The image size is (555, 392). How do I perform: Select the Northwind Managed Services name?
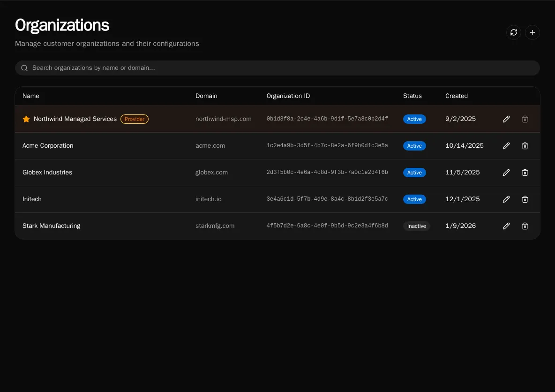tap(75, 119)
